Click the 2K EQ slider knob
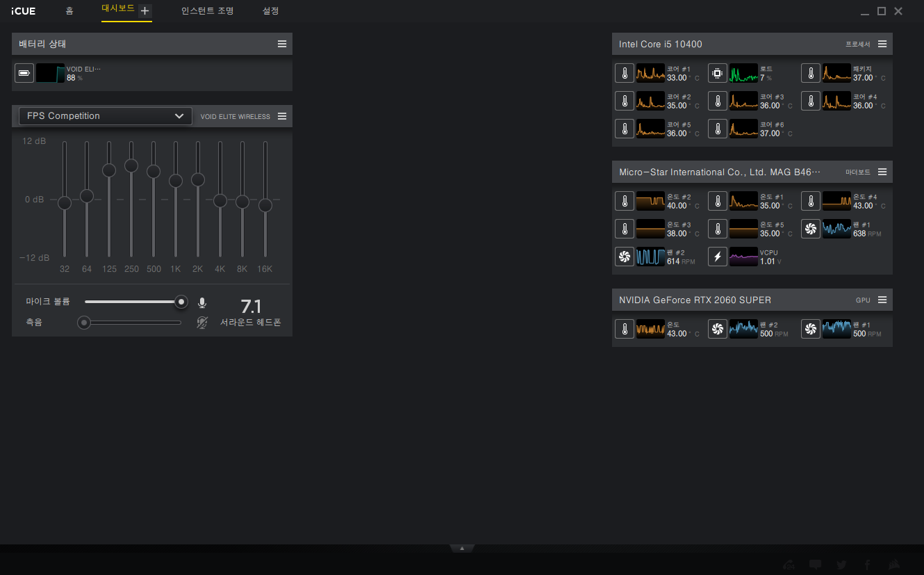924x575 pixels. tap(198, 179)
